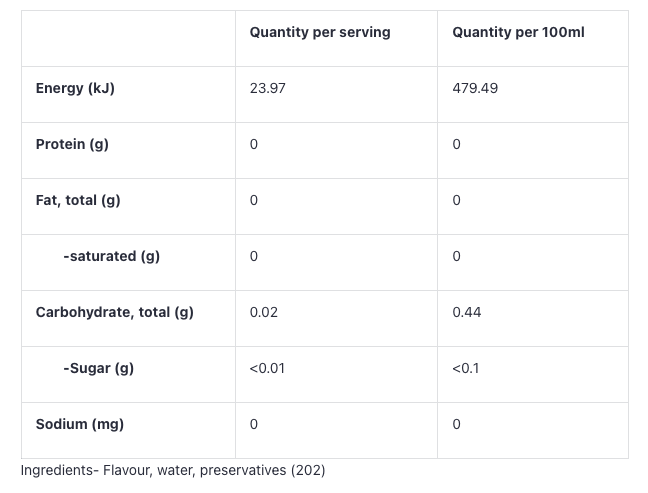Image resolution: width=648 pixels, height=493 pixels.
Task: Click the sodium per 100ml zero value
Action: 457,424
